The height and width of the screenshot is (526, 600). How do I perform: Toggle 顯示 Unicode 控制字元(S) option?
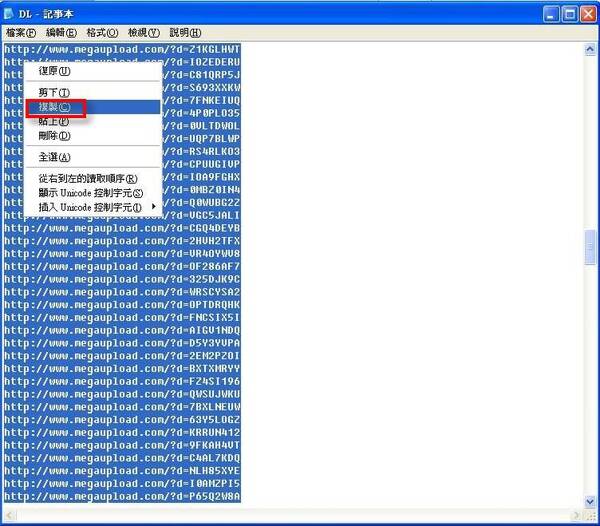click(x=93, y=193)
